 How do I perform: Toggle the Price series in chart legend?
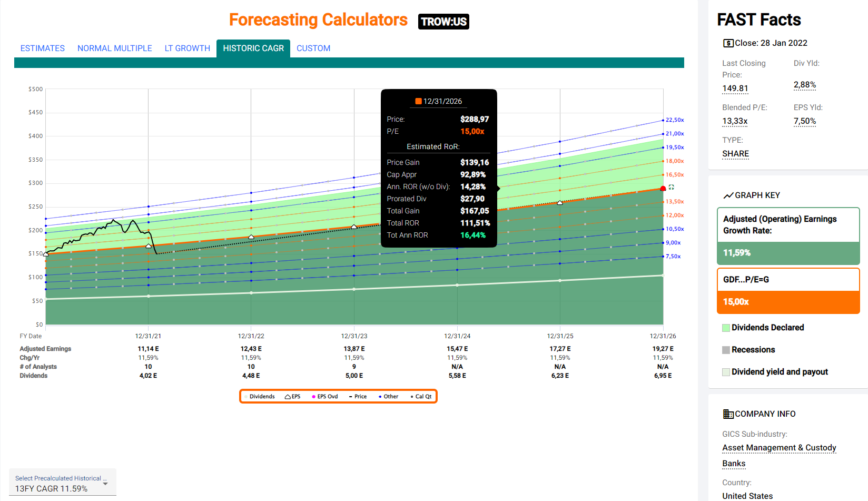[x=358, y=397]
